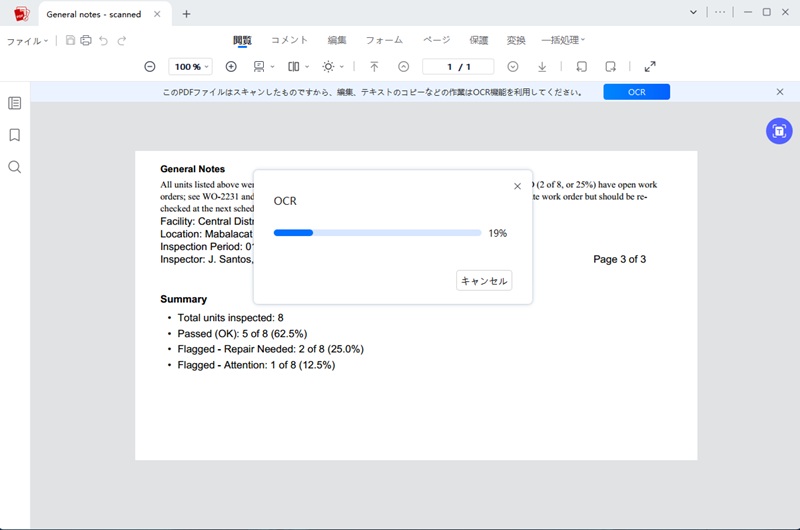800x530 pixels.
Task: Cancel OCR with the キャンセル button
Action: (484, 281)
